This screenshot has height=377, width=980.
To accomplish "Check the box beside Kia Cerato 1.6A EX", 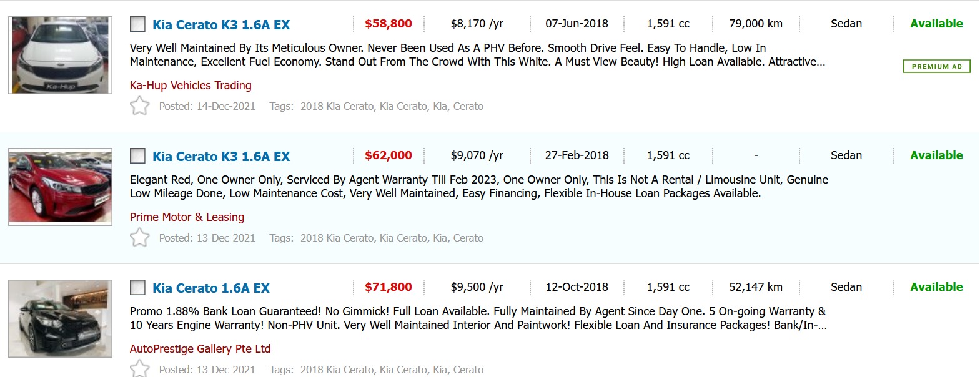I will coord(137,288).
